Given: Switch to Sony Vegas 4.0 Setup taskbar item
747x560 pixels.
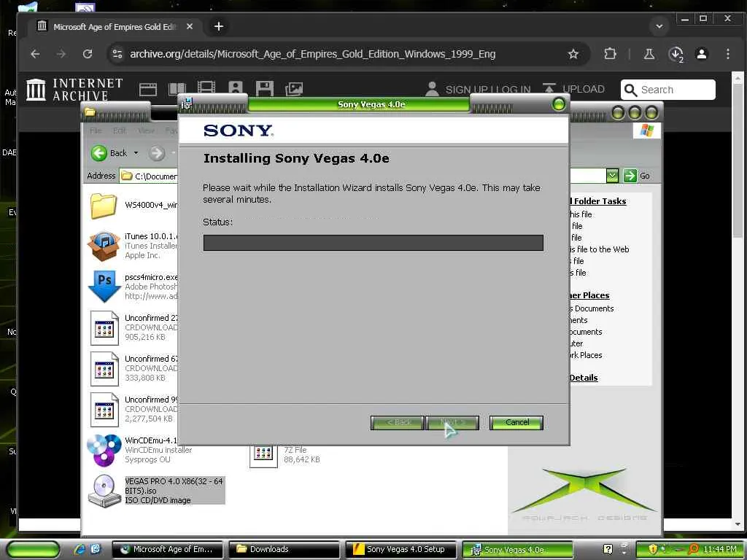Looking at the screenshot, I should pos(400,549).
